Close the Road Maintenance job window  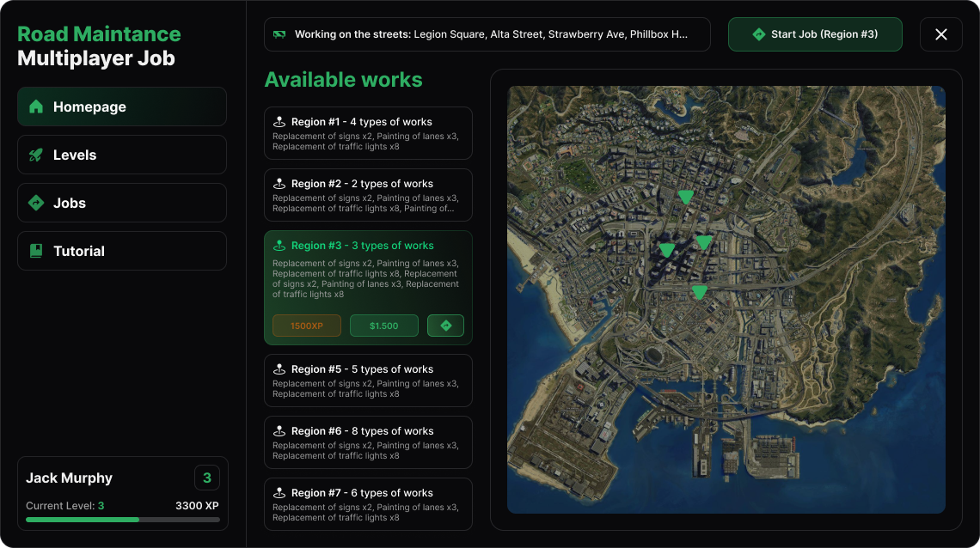pos(940,34)
